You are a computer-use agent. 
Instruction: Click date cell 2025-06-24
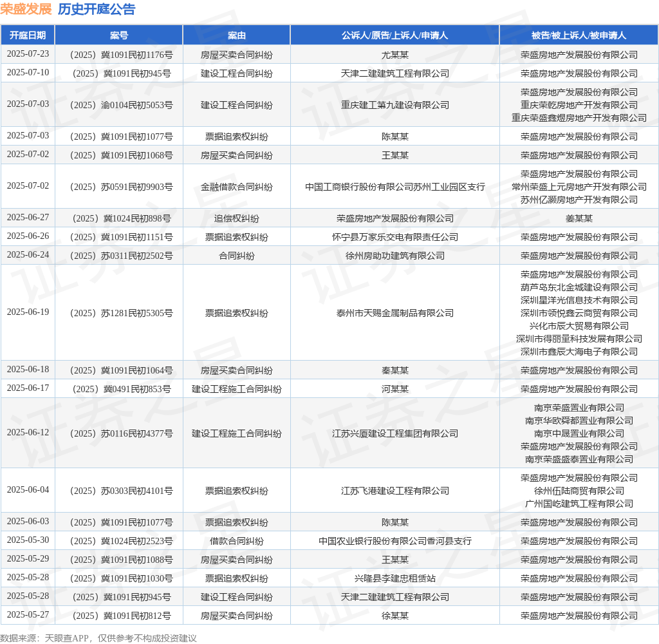pyautogui.click(x=28, y=255)
